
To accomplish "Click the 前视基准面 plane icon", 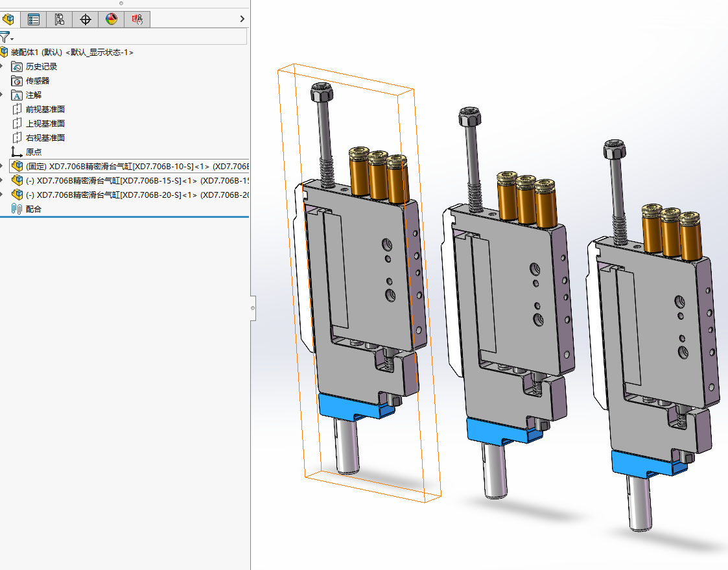I will 17,109.
